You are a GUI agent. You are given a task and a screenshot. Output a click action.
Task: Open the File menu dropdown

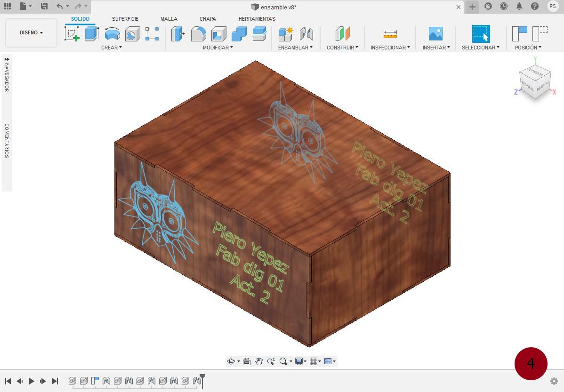click(25, 6)
